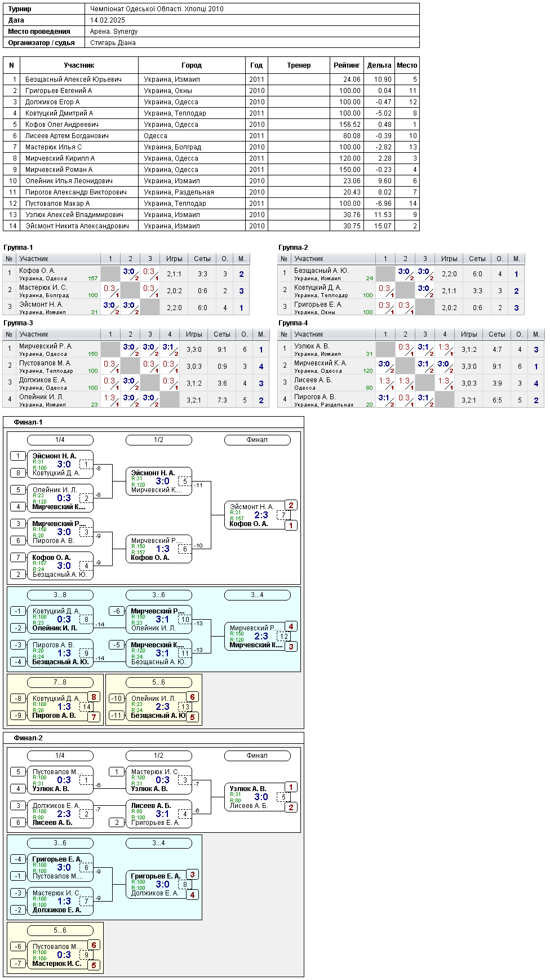Click the Рейтинг column header in participants table
Viewport: 550px width, 980px height.
[x=347, y=65]
